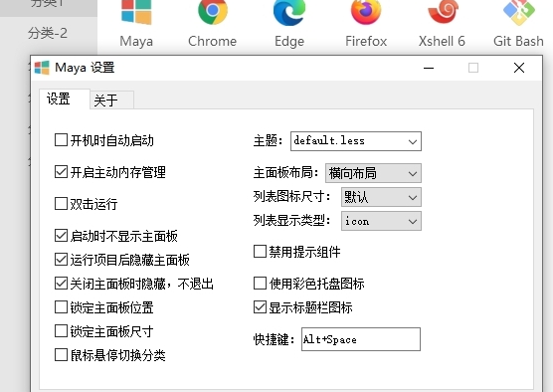
Task: Open the 列表显示类型 icon dropdown
Action: tap(381, 221)
